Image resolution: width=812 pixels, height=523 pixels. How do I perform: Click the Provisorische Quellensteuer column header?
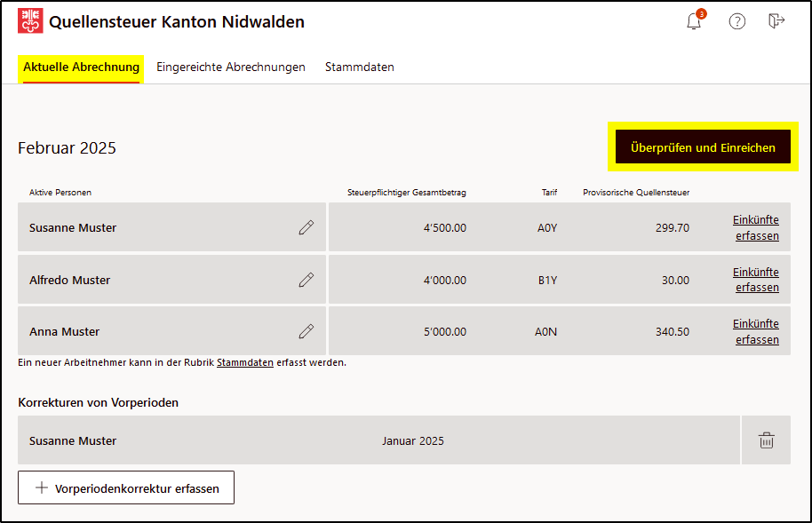(x=636, y=193)
